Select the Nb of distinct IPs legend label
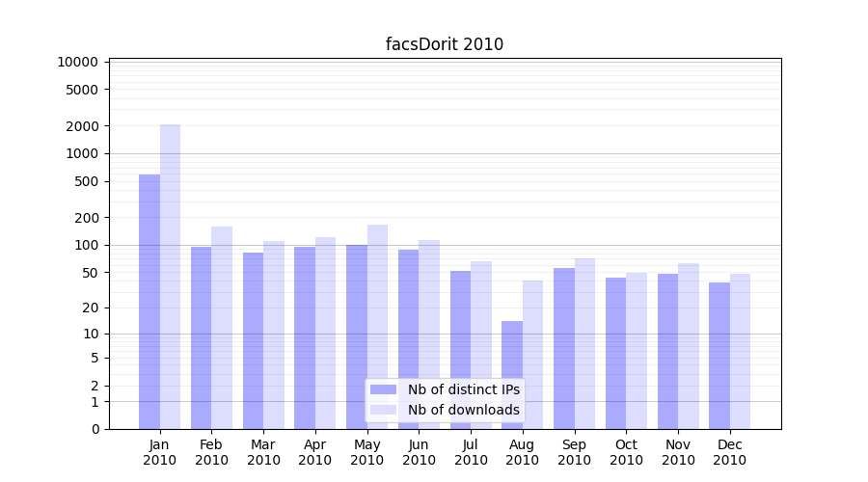868x482 pixels. pyautogui.click(x=463, y=389)
